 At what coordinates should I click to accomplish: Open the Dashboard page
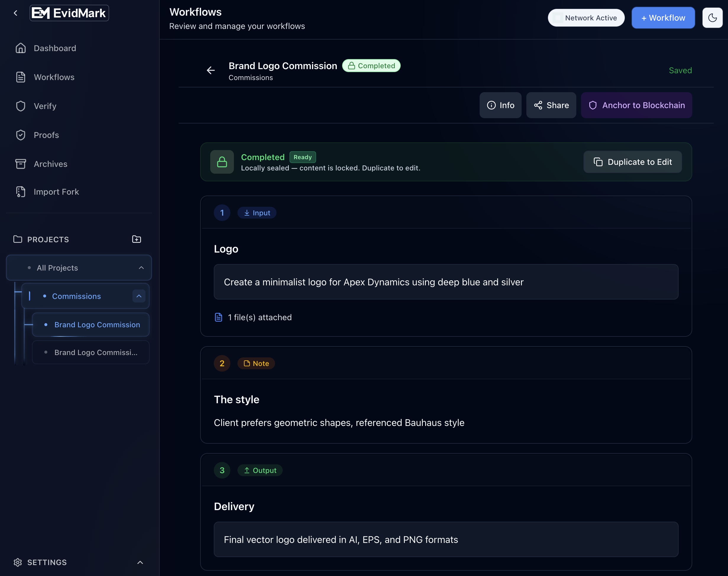coord(55,48)
